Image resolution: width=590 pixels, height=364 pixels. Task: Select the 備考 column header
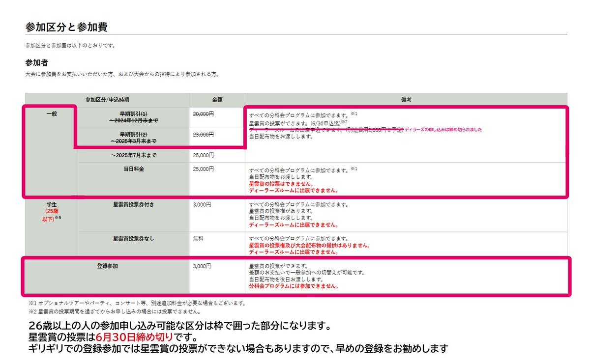click(x=406, y=99)
